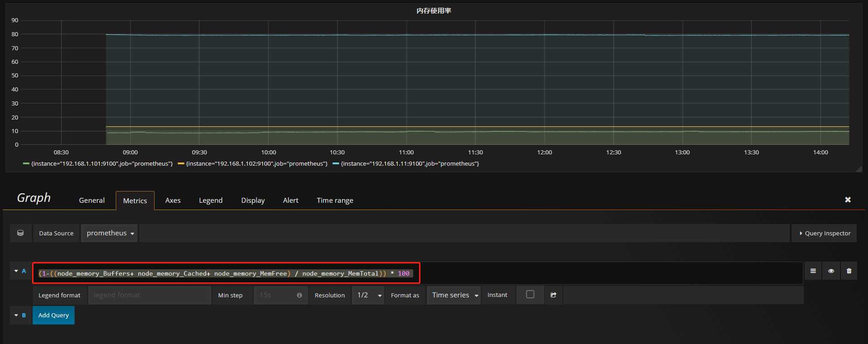Click the Format as label
Screen dimensions: 868x344
tap(405, 295)
